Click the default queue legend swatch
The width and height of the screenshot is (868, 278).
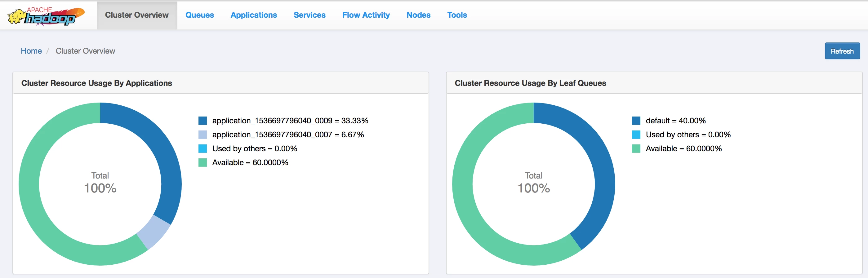[x=636, y=121]
